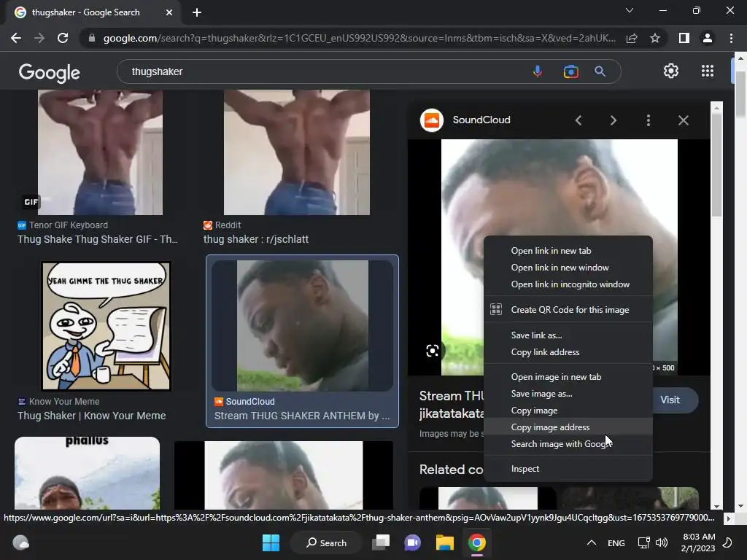Open the Chrome side panel
747x560 pixels.
point(684,38)
